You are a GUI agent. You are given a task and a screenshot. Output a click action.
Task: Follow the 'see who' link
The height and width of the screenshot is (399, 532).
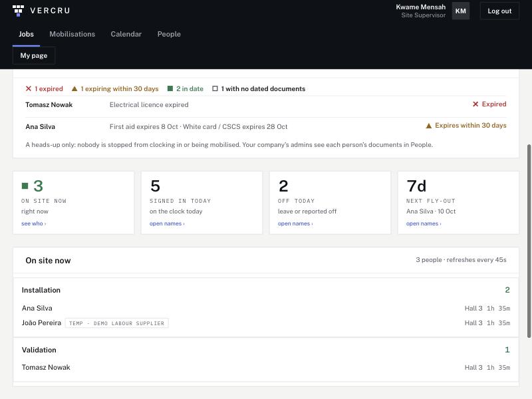click(34, 223)
